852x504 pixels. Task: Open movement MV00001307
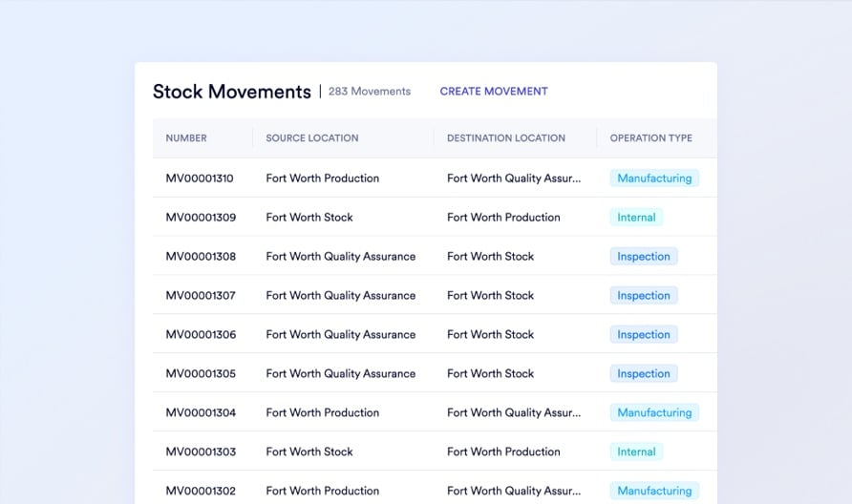point(201,296)
